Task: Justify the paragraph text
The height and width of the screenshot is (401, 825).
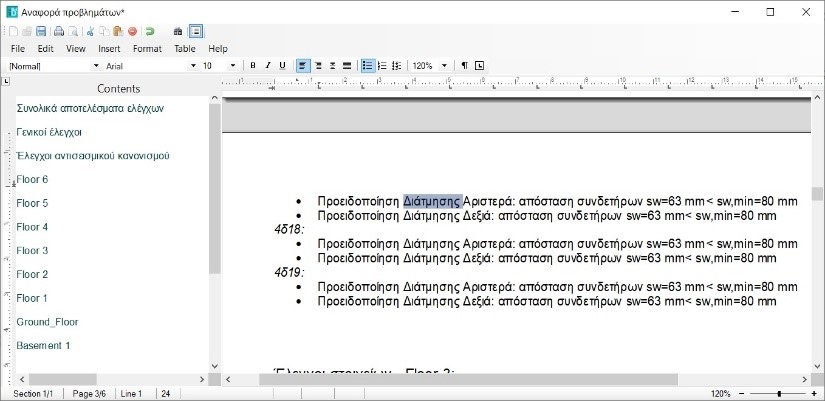Action: tap(347, 66)
